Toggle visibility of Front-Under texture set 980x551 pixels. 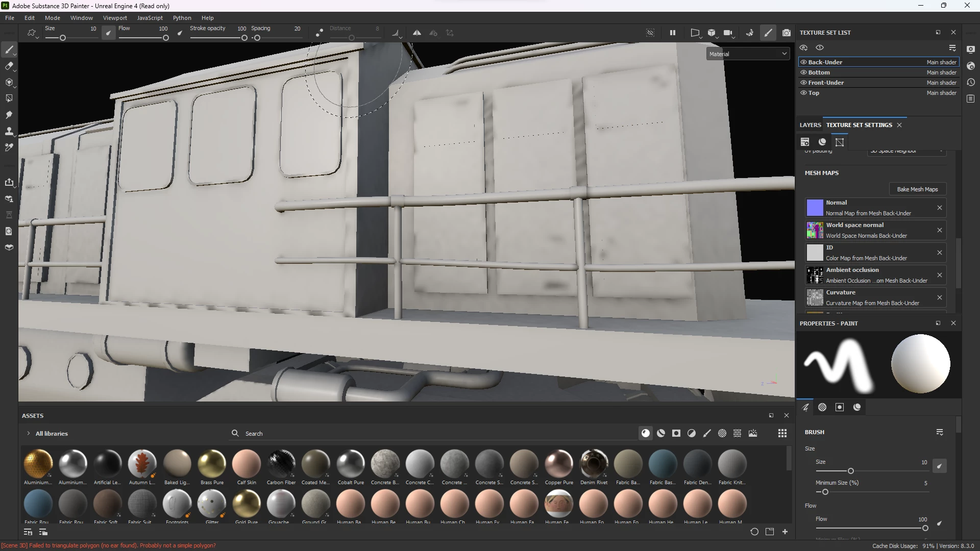pyautogui.click(x=803, y=83)
